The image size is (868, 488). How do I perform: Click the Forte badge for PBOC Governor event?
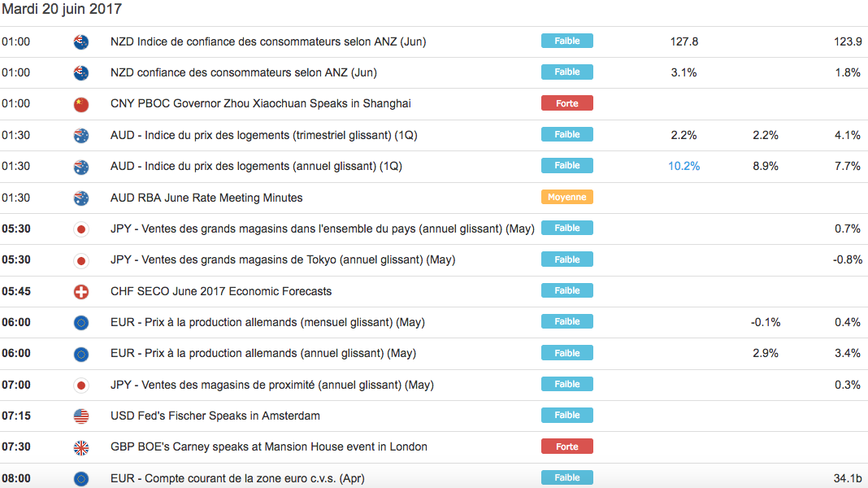click(566, 103)
